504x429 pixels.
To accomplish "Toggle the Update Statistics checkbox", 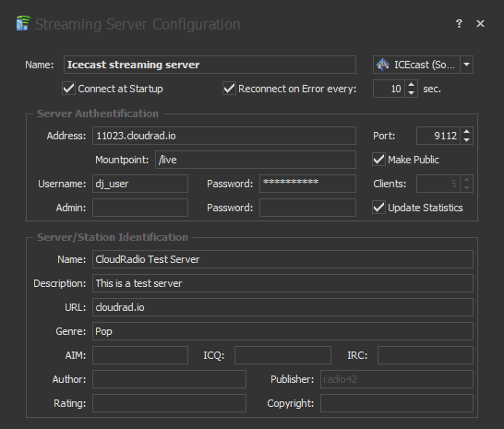I will tap(378, 208).
